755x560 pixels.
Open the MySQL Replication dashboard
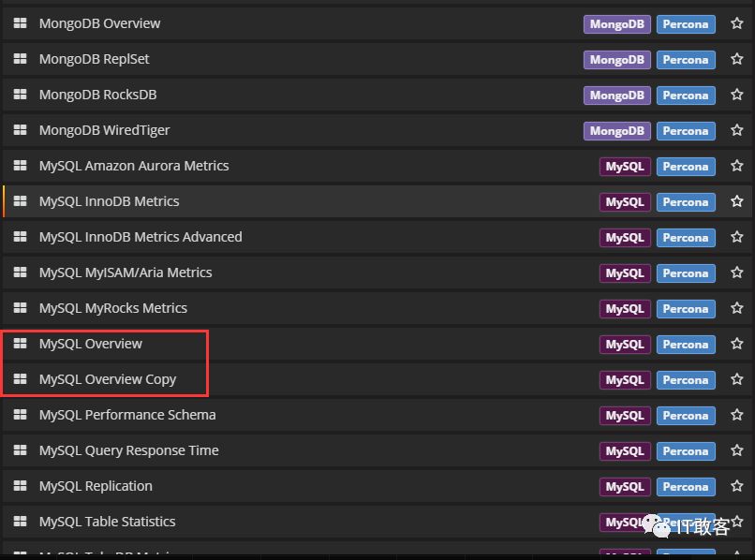[x=96, y=486]
